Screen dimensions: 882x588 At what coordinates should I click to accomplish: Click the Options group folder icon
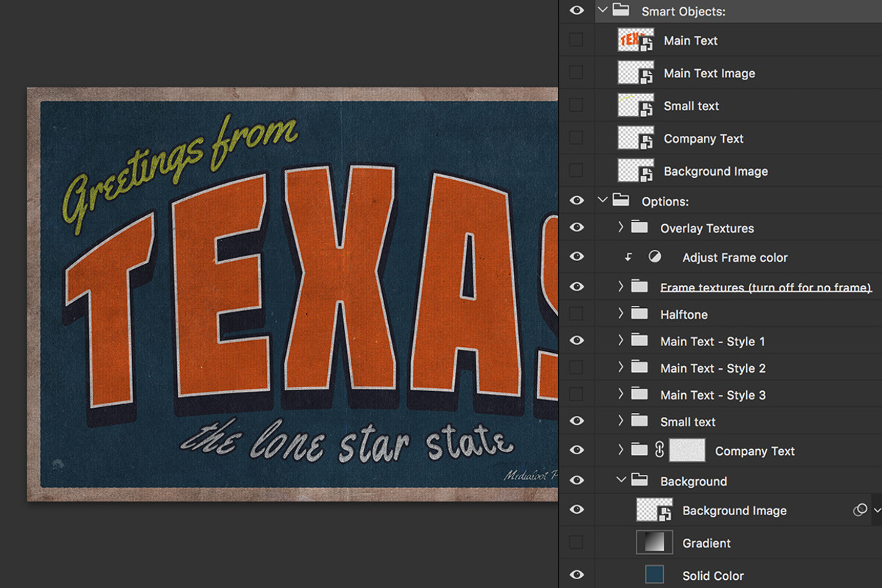coord(621,200)
